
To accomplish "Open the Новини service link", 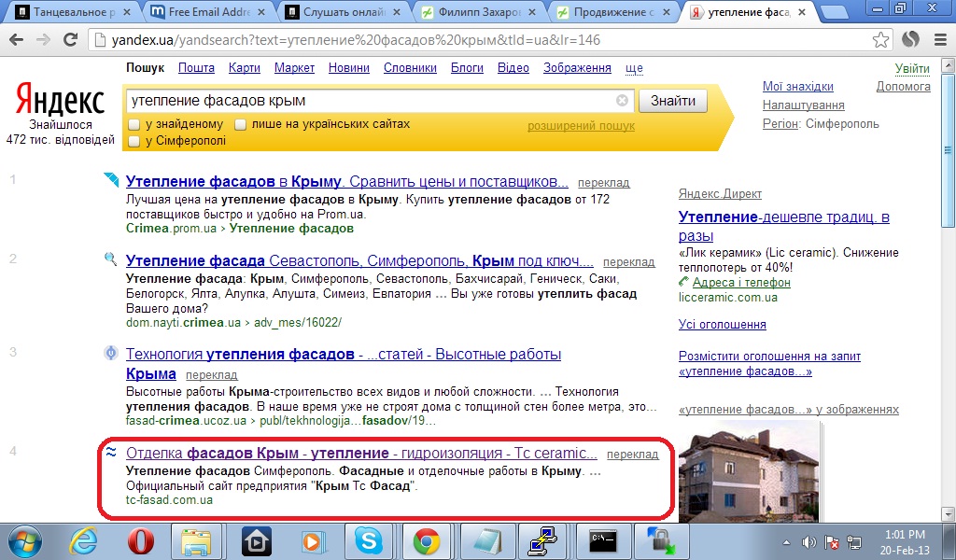I will click(349, 67).
